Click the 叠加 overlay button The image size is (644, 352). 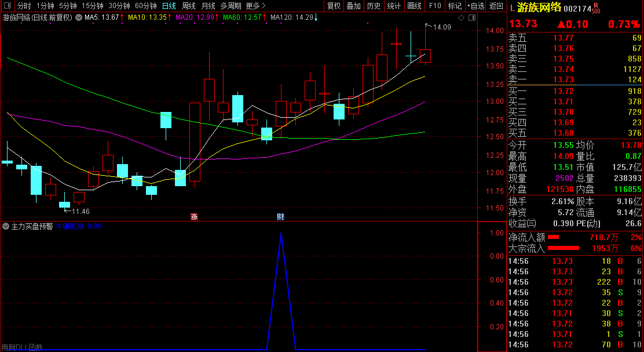[x=353, y=6]
